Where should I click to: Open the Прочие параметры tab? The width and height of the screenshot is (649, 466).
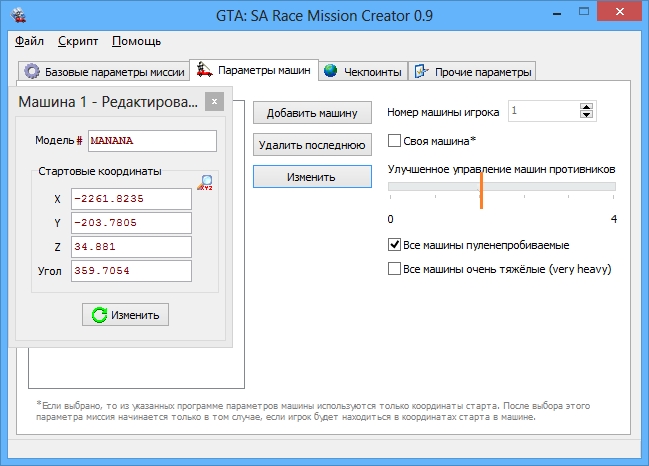[472, 71]
